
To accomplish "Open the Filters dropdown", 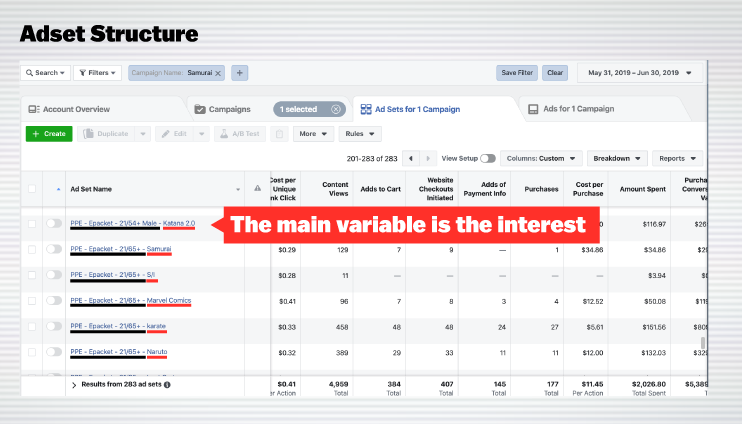I will tap(98, 73).
